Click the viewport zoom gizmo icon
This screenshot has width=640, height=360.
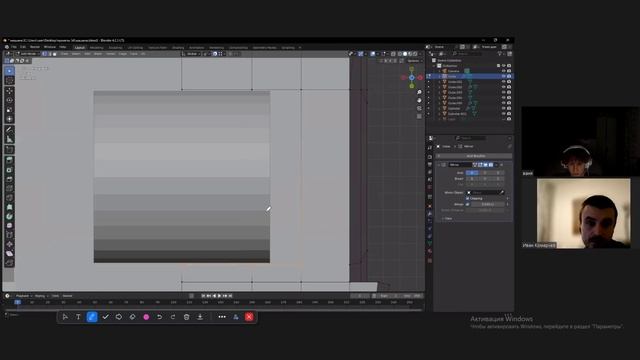[419, 93]
